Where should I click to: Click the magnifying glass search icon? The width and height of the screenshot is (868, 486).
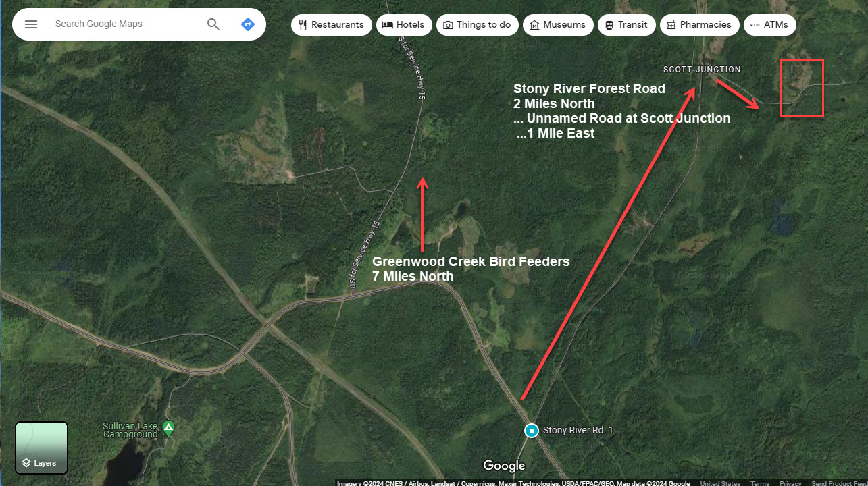[x=213, y=24]
